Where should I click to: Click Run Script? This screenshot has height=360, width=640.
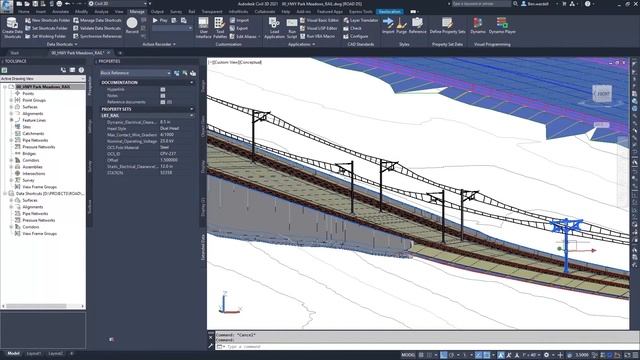tap(292, 28)
